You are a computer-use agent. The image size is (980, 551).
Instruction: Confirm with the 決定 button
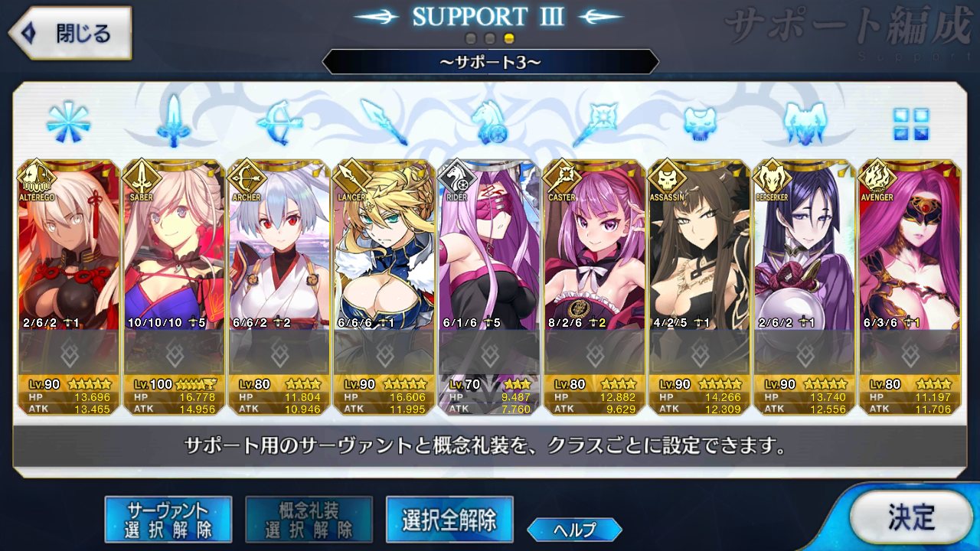click(x=910, y=517)
